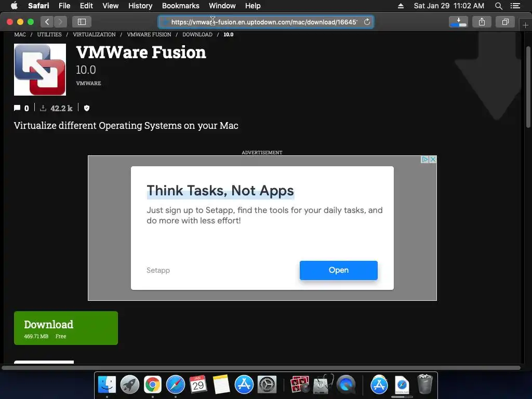Screen dimensions: 532x399
Task: Open Calendar showing 29 in Dock
Action: tap(198, 385)
